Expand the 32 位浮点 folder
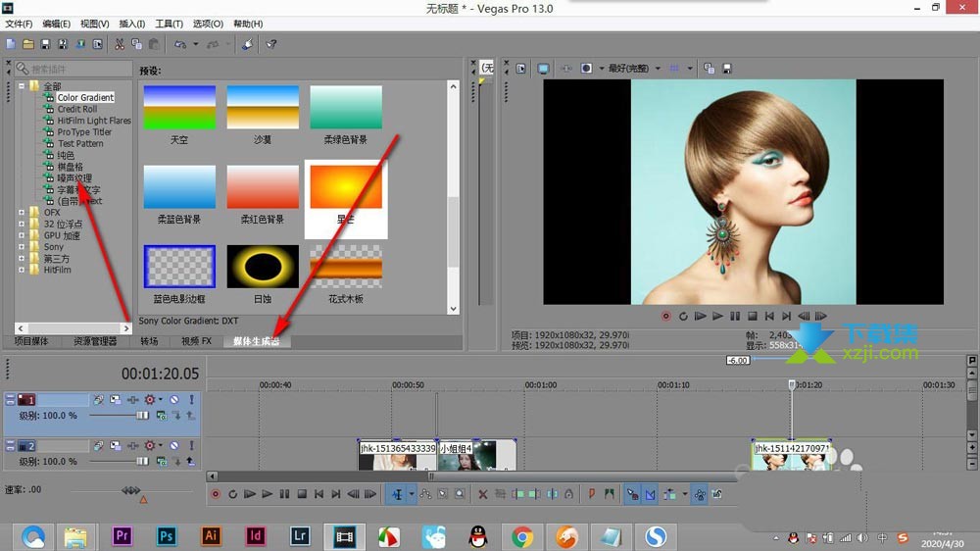This screenshot has height=551, width=980. 22,224
